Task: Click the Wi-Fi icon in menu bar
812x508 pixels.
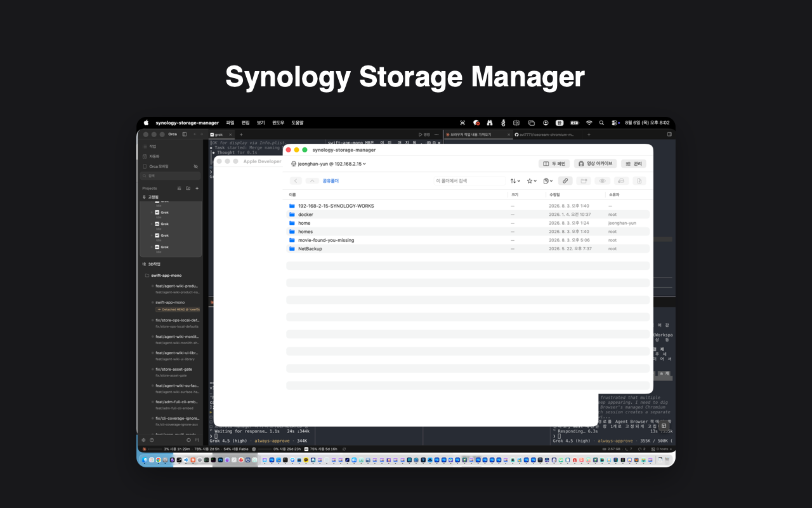Action: pyautogui.click(x=589, y=123)
